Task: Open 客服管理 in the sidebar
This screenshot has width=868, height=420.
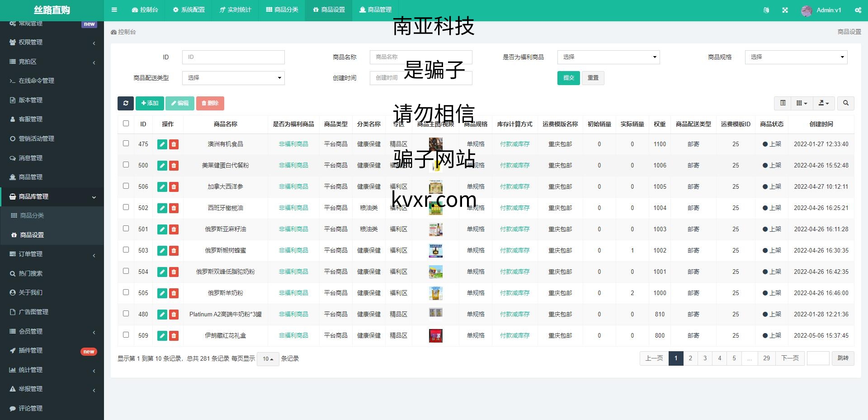Action: click(52, 119)
